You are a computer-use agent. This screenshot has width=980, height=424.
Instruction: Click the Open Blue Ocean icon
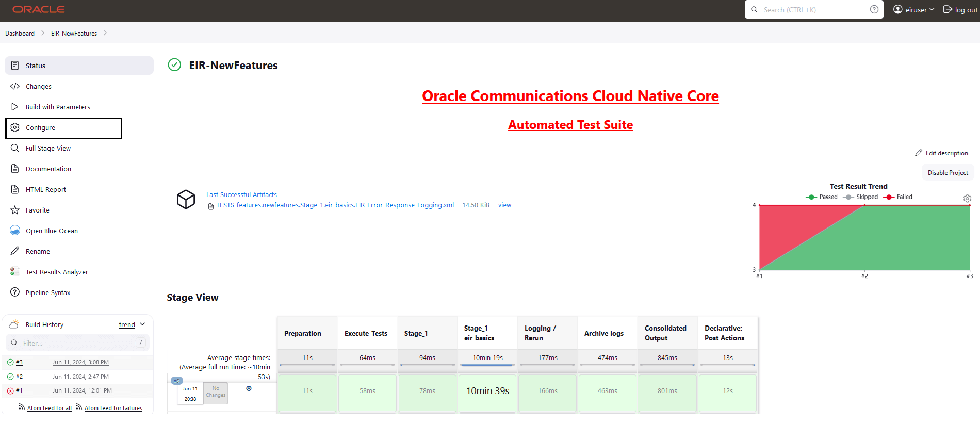15,231
